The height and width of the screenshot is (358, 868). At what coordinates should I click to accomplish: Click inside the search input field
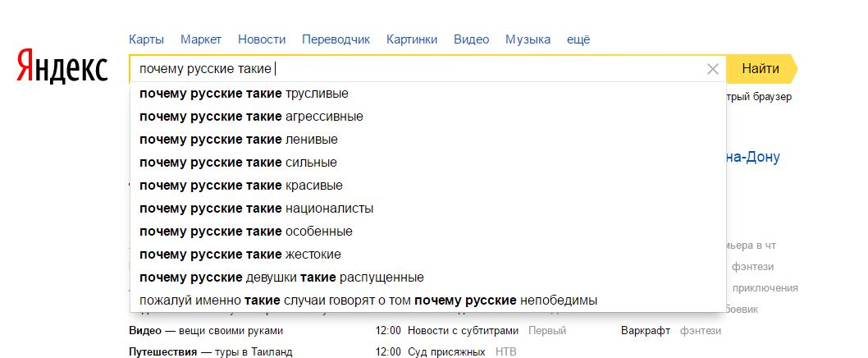point(492,69)
